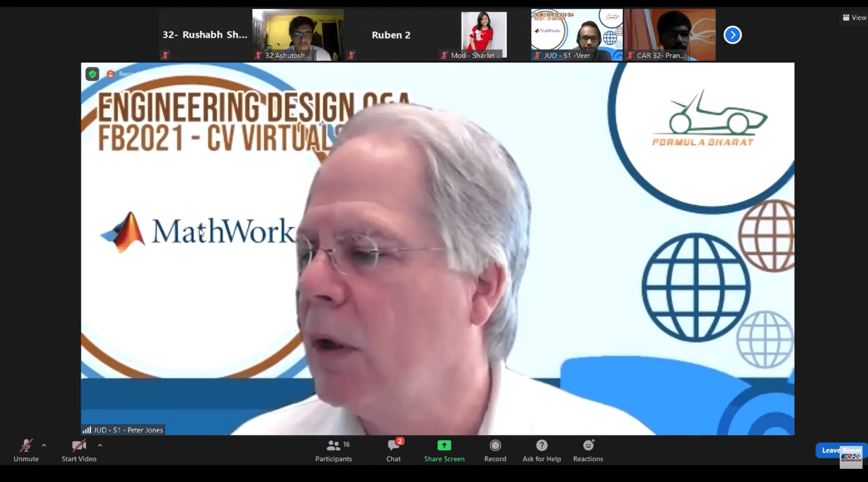868x482 pixels.
Task: Expand video options arrow beside Start Video
Action: point(100,446)
